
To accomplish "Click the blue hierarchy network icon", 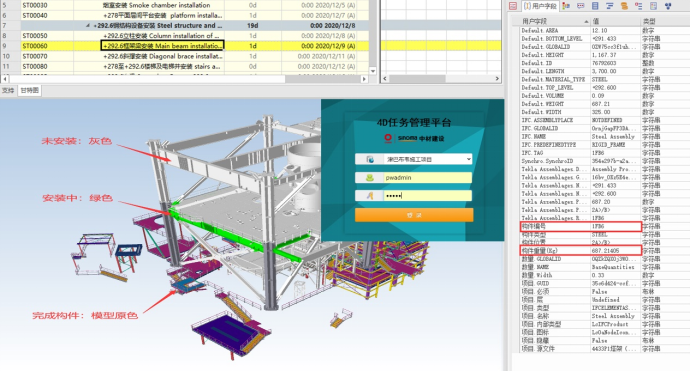I will (668, 6).
